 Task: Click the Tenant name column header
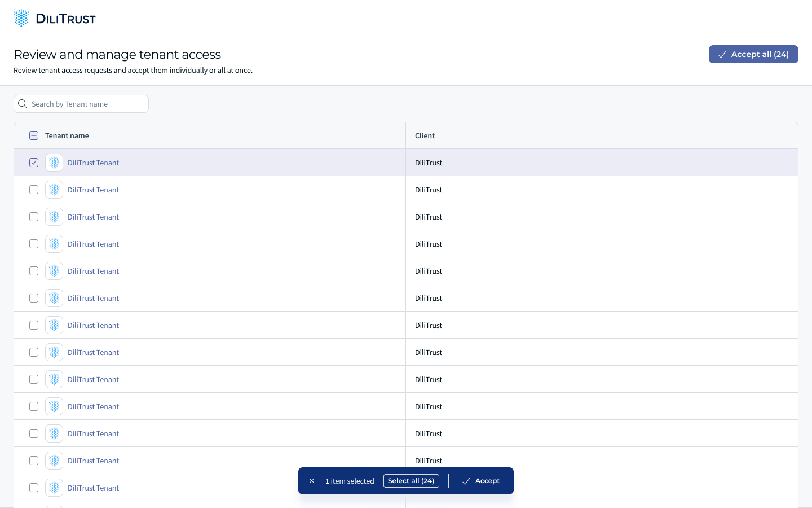(x=67, y=135)
